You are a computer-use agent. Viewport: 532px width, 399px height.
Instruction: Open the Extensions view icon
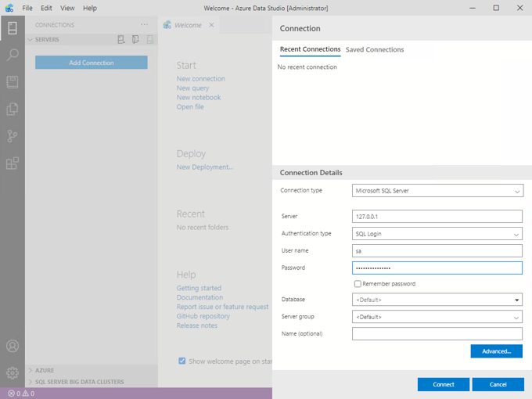point(12,163)
